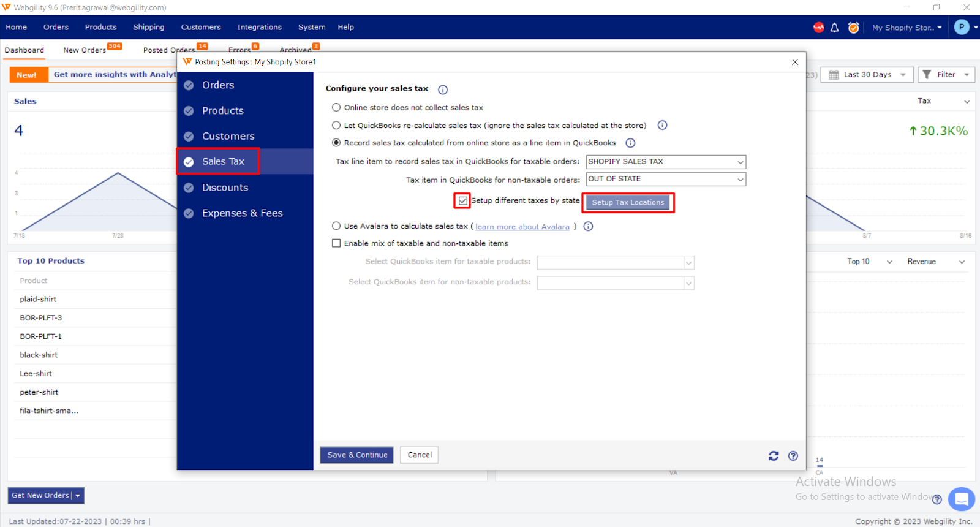The width and height of the screenshot is (980, 527).
Task: Go to the Sales Tax settings section
Action: [223, 162]
